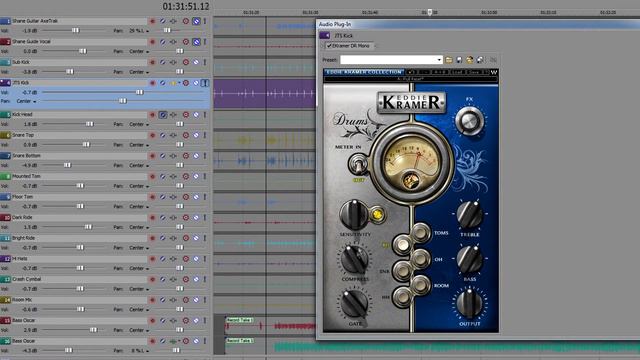Open Track FX for Bright Ride track
The width and height of the screenshot is (640, 360).
pos(173,238)
